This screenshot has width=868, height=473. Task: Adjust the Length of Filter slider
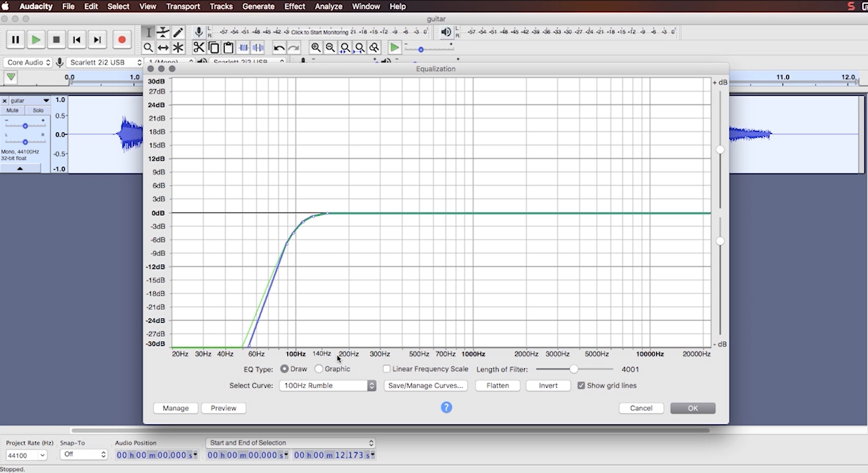(x=573, y=369)
